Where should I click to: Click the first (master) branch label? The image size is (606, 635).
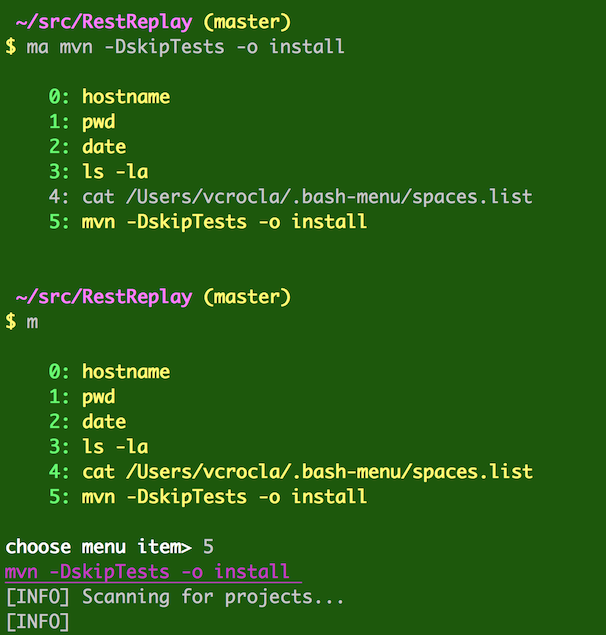(x=247, y=22)
